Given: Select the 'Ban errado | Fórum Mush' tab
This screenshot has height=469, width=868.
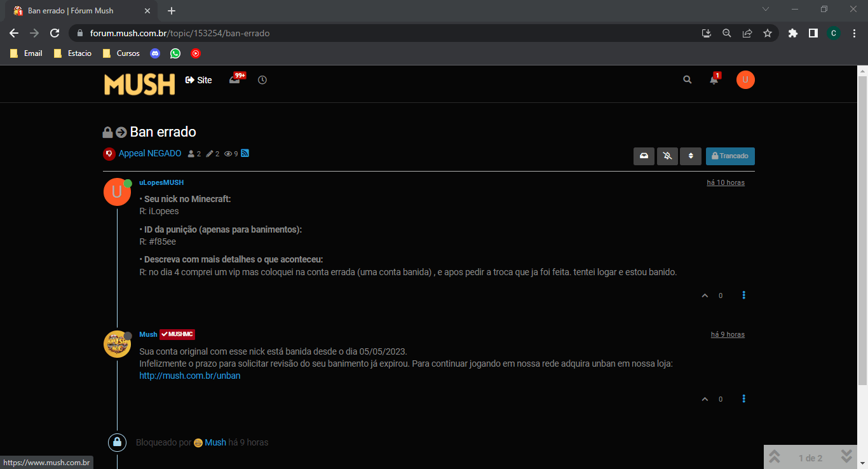Looking at the screenshot, I should (x=81, y=11).
